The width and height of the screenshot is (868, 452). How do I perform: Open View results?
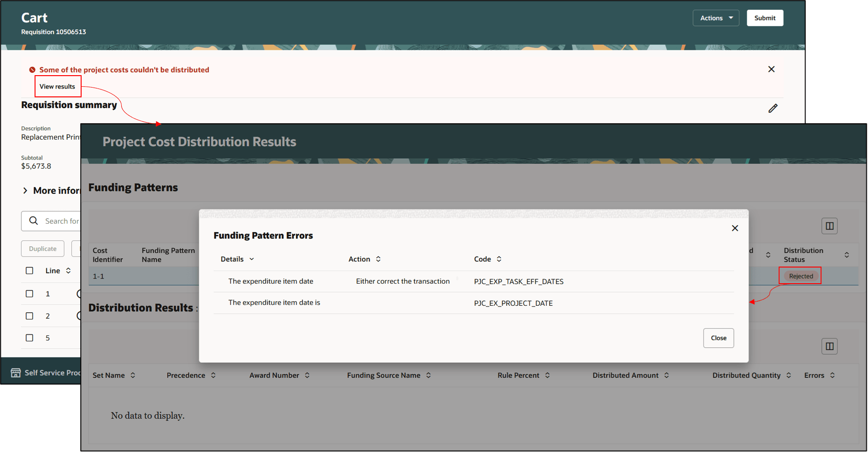click(57, 86)
